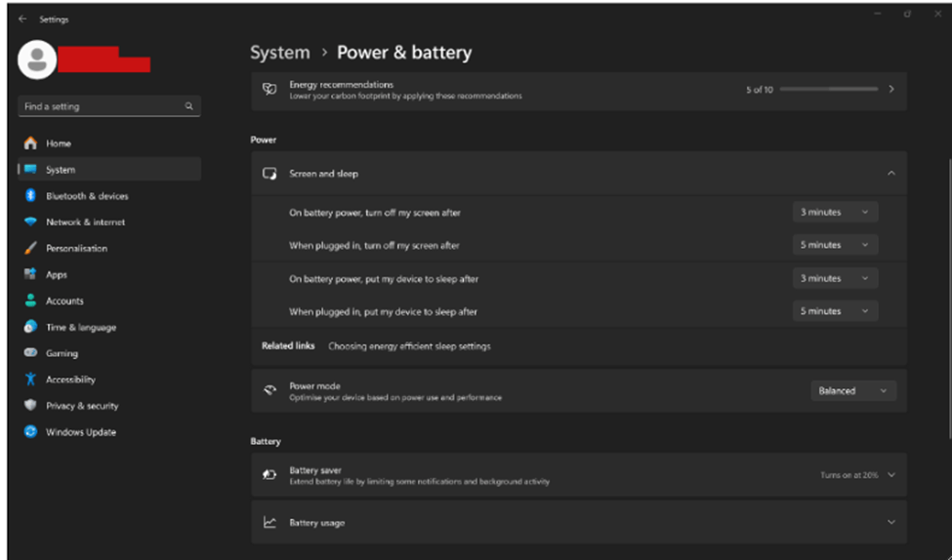Click the Battery saver icon
The image size is (952, 560).
(269, 474)
